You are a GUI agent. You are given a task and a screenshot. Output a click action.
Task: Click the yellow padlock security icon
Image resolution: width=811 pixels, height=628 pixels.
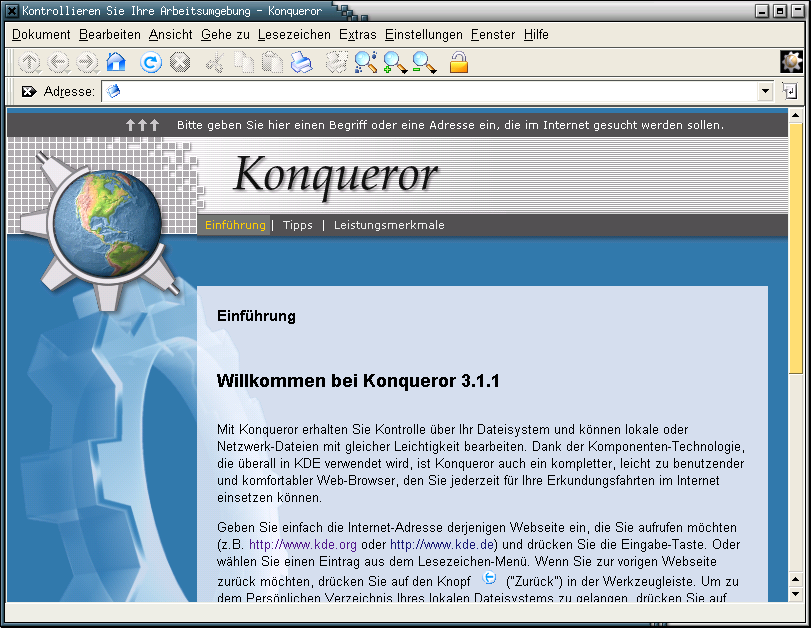(x=459, y=63)
